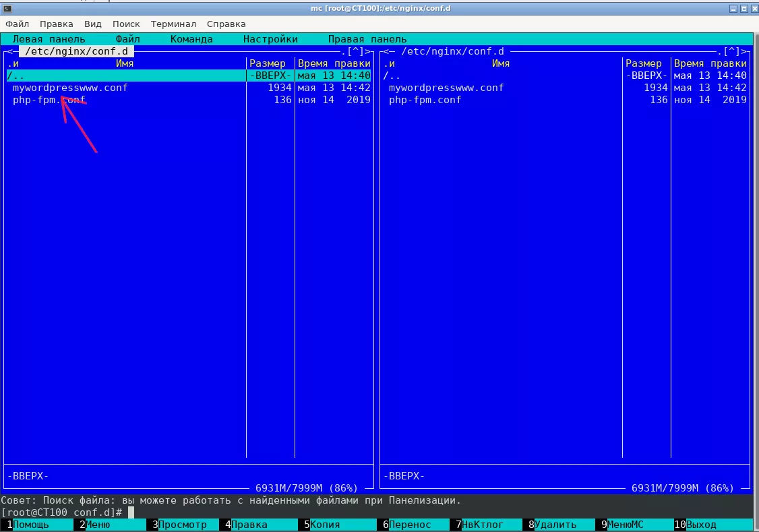Open the Правая панель menu in mc
Screen dimensions: 759x532
[x=367, y=39]
